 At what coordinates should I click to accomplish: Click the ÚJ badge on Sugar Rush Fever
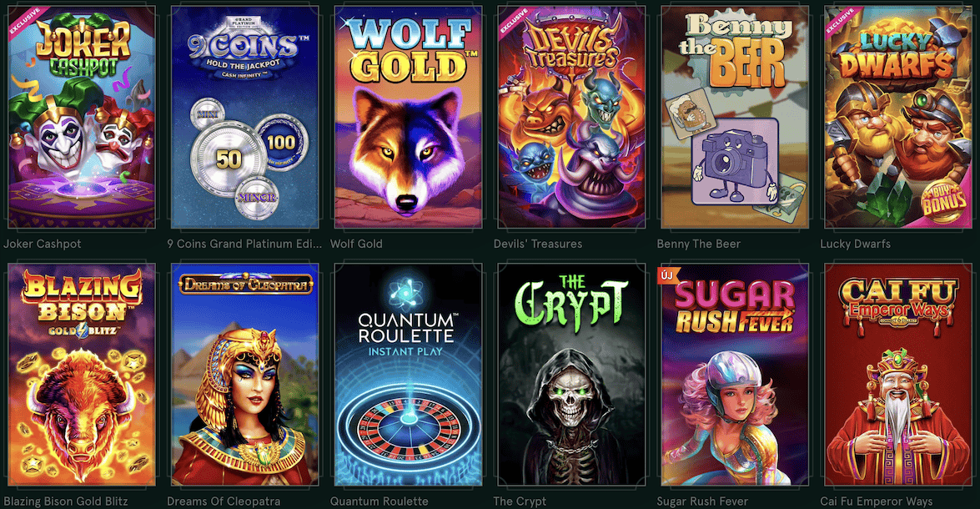tap(668, 275)
